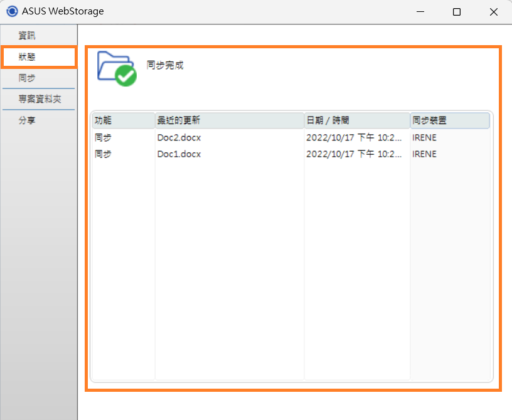512x420 pixels.
Task: Select the Doc1.docx file name
Action: (x=179, y=154)
